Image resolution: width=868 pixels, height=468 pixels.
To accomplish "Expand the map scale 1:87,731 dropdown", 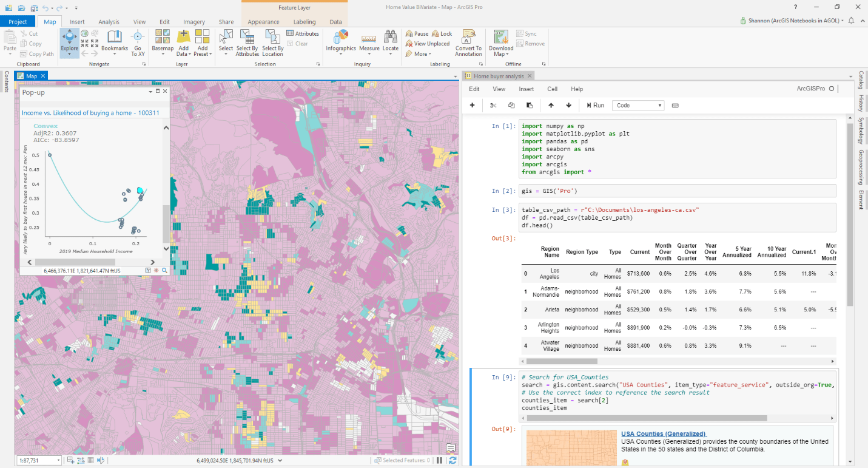I will (x=59, y=461).
